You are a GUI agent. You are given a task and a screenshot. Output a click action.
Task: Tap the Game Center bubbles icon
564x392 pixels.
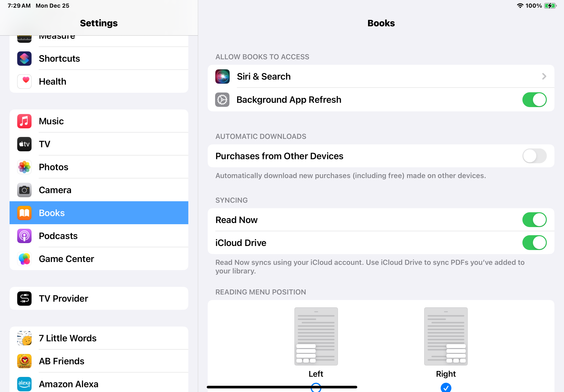tap(24, 259)
